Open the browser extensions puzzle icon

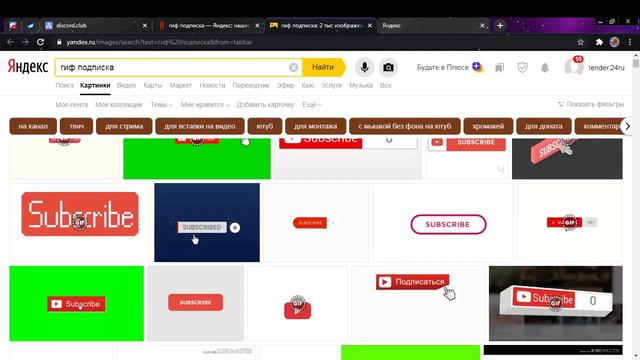click(599, 42)
